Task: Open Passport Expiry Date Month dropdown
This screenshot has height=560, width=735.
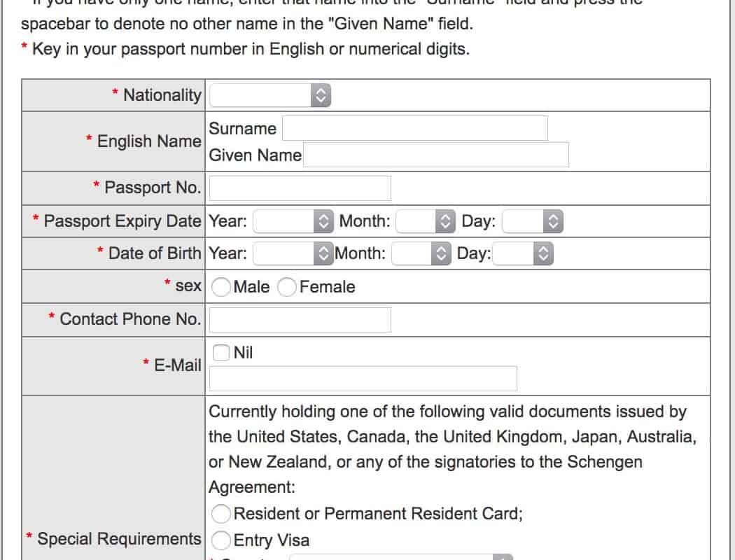Action: click(x=426, y=222)
